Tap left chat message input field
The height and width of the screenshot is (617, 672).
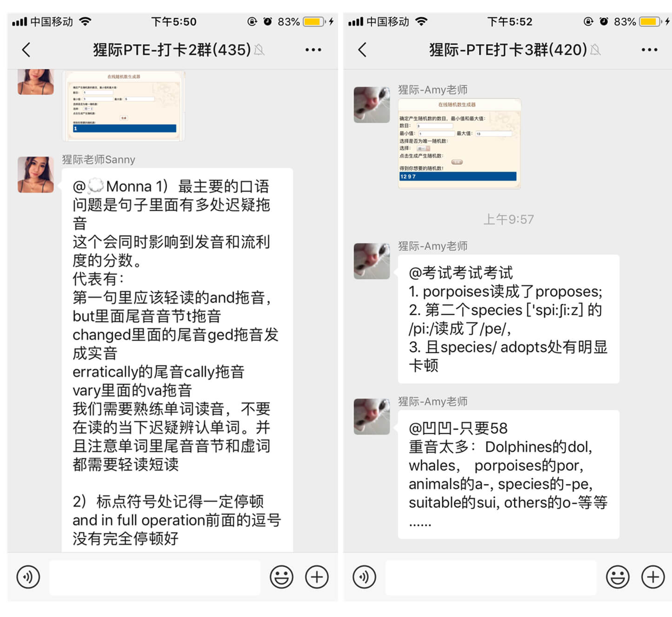click(155, 577)
